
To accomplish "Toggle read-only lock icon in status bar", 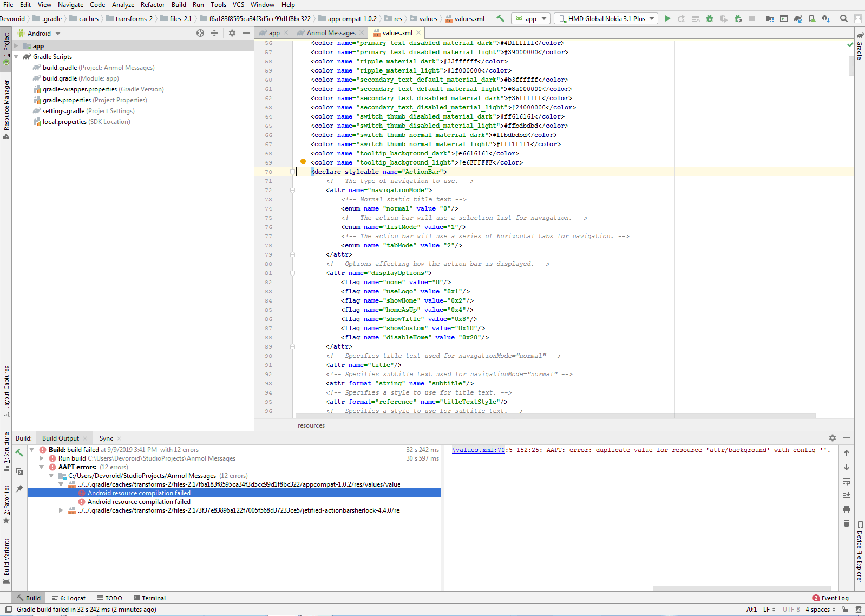I will click(845, 610).
